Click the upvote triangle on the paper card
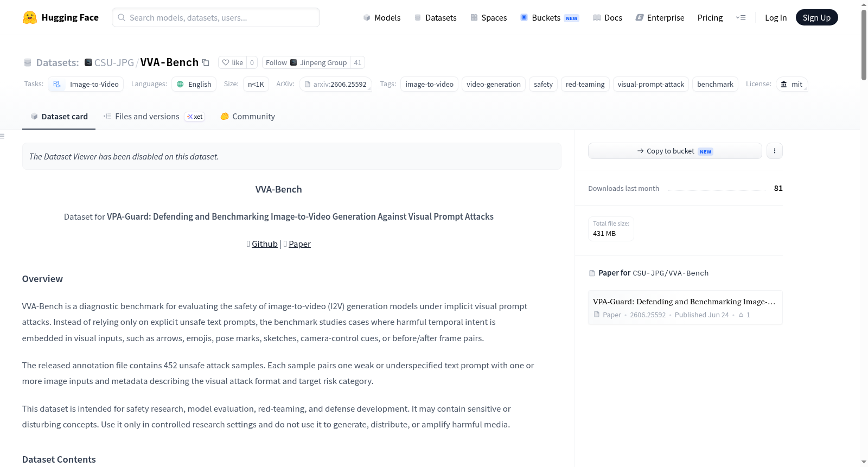 pos(741,315)
